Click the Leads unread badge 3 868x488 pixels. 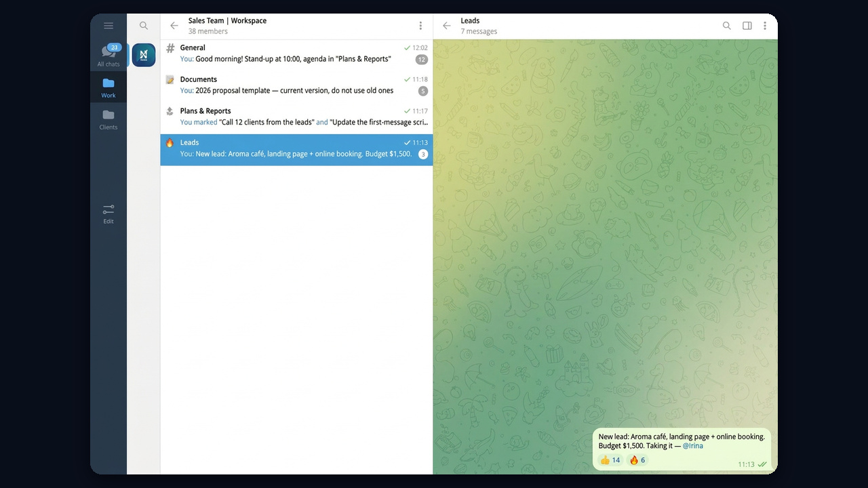click(x=423, y=155)
